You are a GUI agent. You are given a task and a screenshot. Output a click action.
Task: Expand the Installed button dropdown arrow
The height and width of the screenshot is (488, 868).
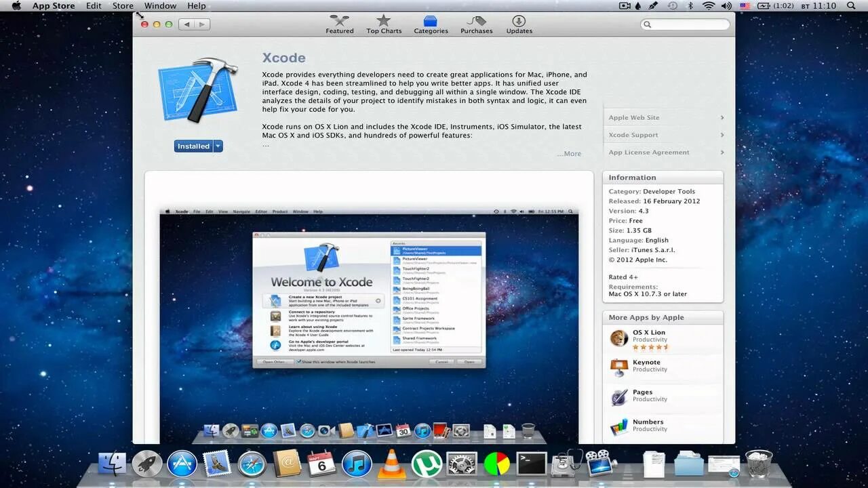point(218,146)
